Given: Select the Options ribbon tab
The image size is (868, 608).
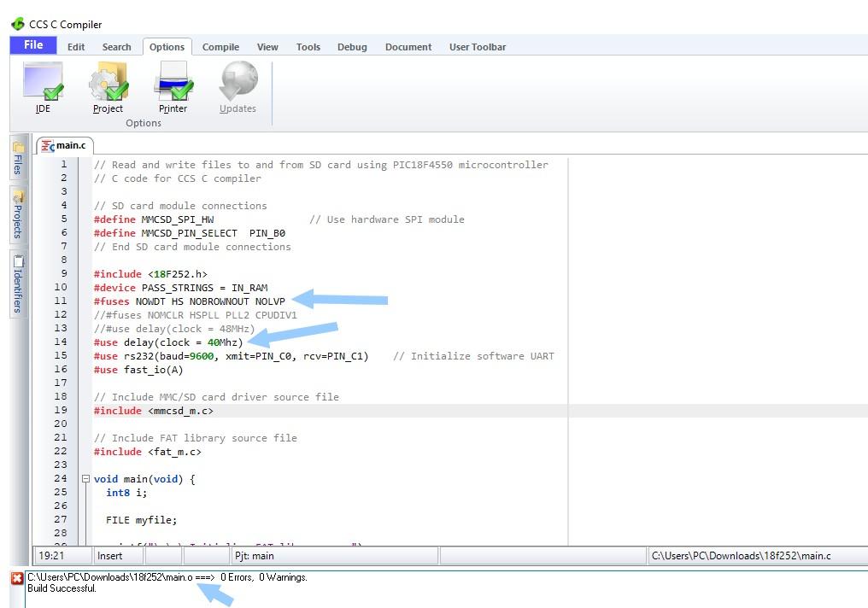Looking at the screenshot, I should [x=167, y=47].
